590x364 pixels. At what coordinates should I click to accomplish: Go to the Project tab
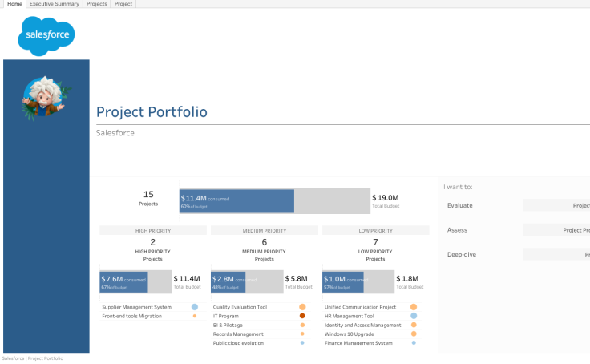(123, 4)
